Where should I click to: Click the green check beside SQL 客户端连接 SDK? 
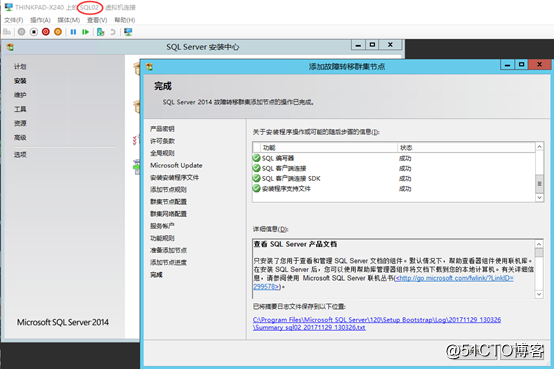pos(257,178)
